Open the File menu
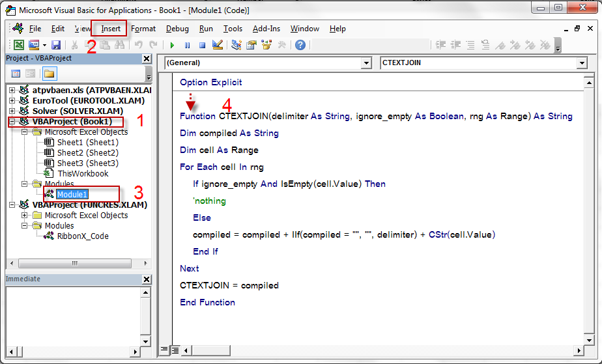The height and width of the screenshot is (364, 602). click(35, 29)
